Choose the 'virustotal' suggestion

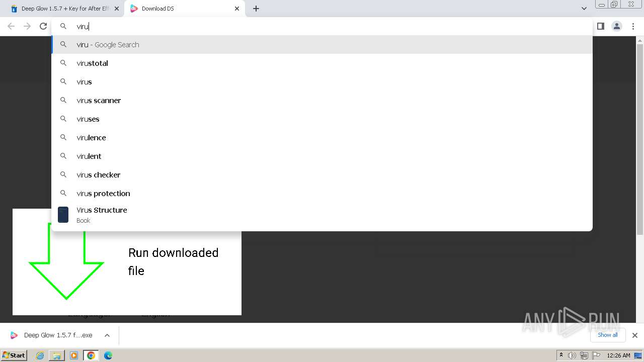322,63
